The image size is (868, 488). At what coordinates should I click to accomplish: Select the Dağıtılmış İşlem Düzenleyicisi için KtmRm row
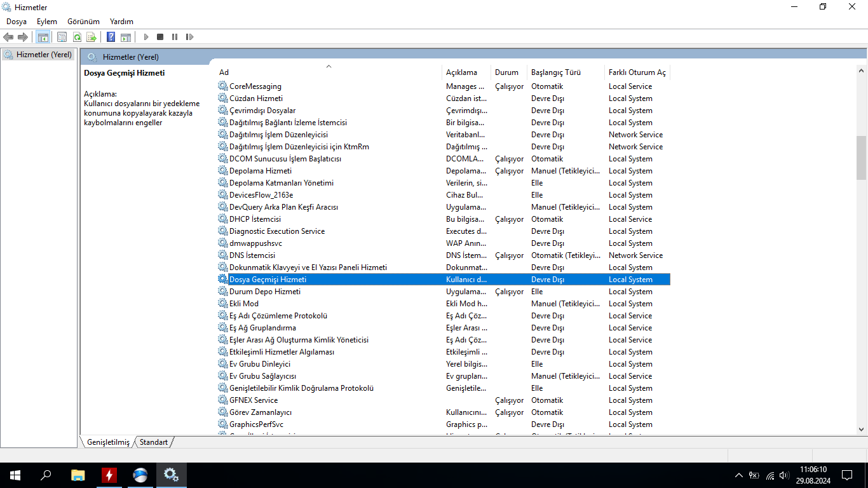444,146
